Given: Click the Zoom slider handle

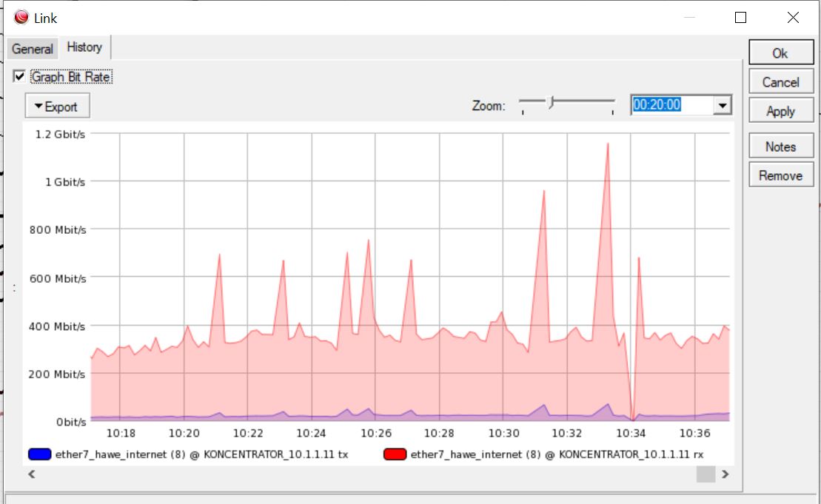Looking at the screenshot, I should [552, 102].
